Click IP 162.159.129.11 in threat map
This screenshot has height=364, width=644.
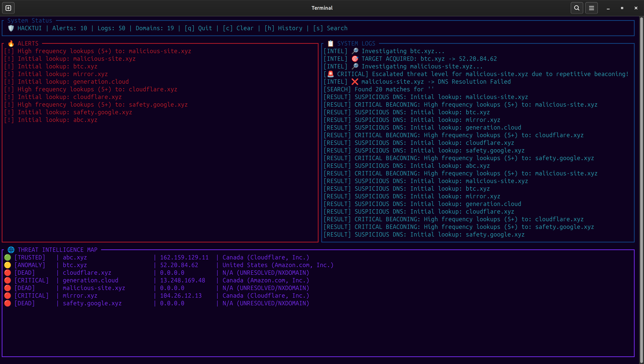pyautogui.click(x=184, y=258)
